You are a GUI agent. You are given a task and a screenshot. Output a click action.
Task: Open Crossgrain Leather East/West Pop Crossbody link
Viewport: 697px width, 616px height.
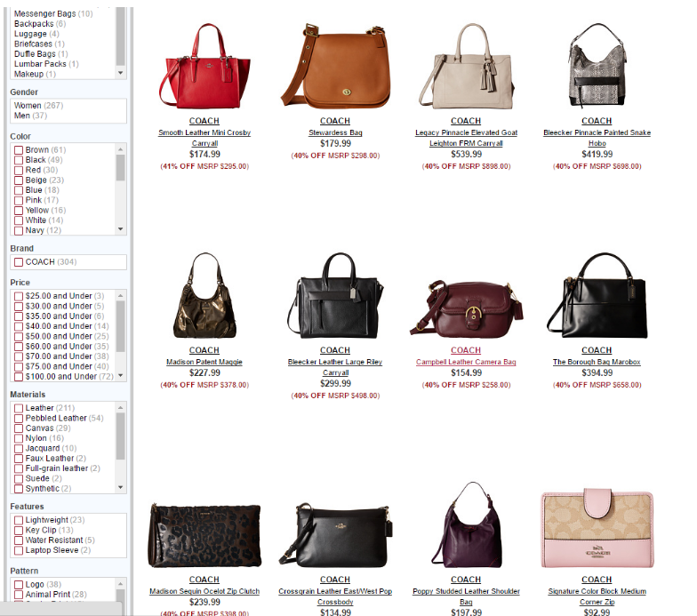click(335, 596)
